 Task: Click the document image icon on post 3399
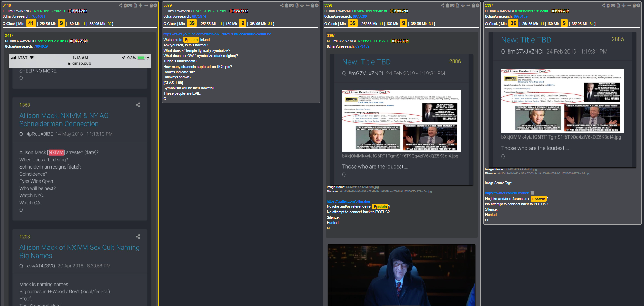[297, 5]
